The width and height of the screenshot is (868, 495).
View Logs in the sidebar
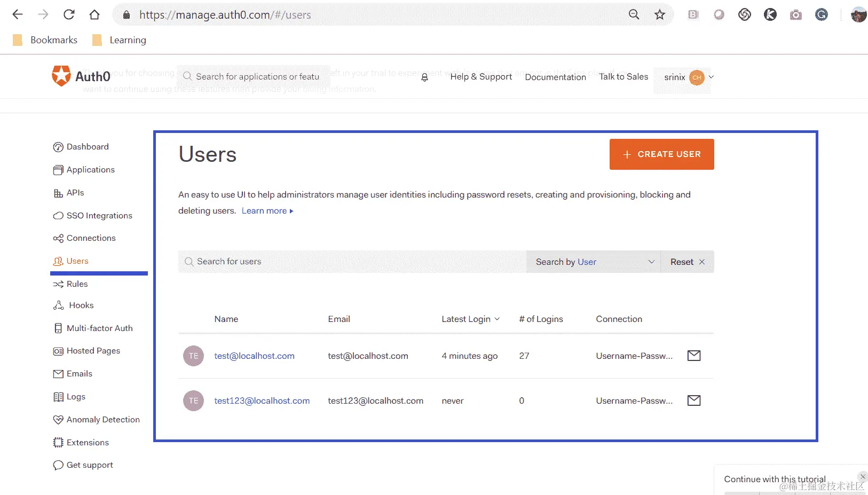(69, 397)
